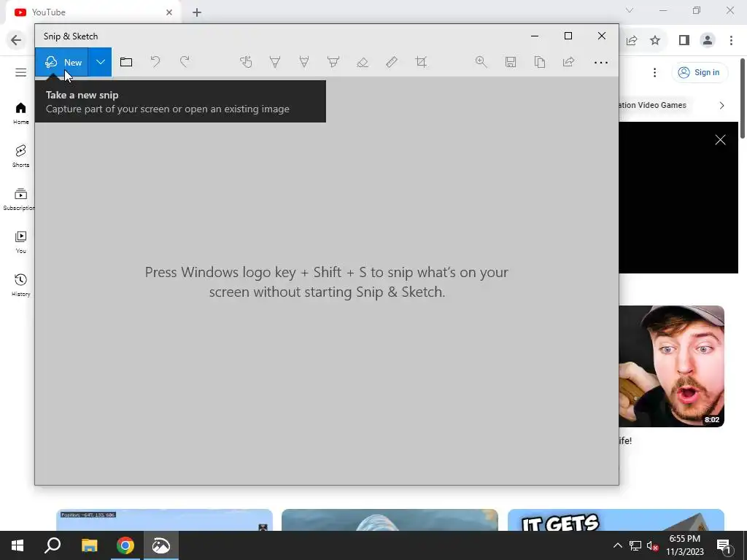Save the snip with floppy disk icon
This screenshot has height=560, width=747.
coord(510,62)
